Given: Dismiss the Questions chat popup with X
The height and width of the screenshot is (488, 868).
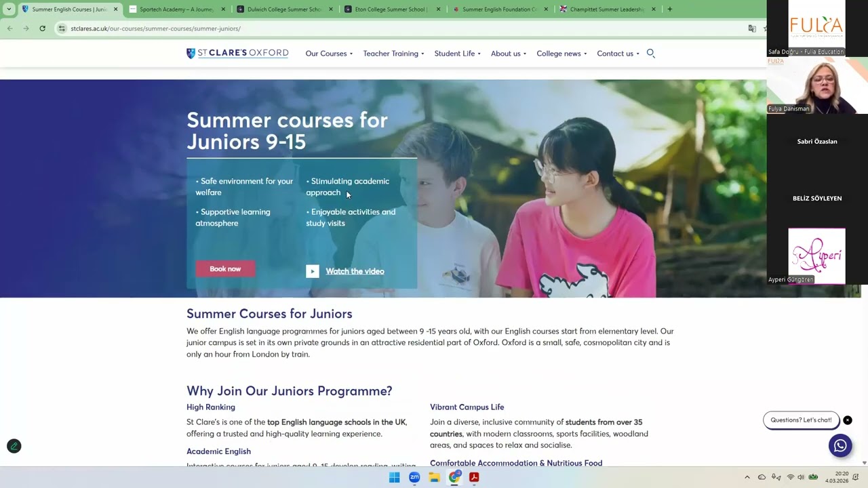Looking at the screenshot, I should pyautogui.click(x=848, y=420).
